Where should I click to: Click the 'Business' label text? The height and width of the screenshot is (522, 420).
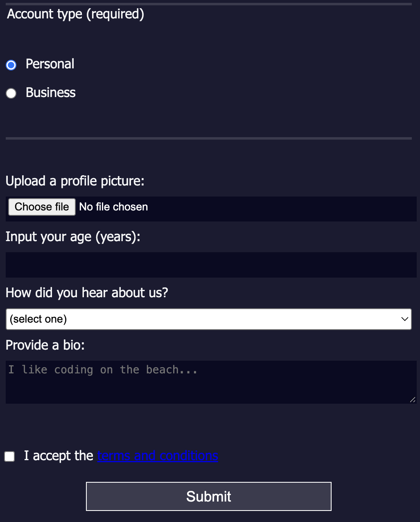coord(51,93)
